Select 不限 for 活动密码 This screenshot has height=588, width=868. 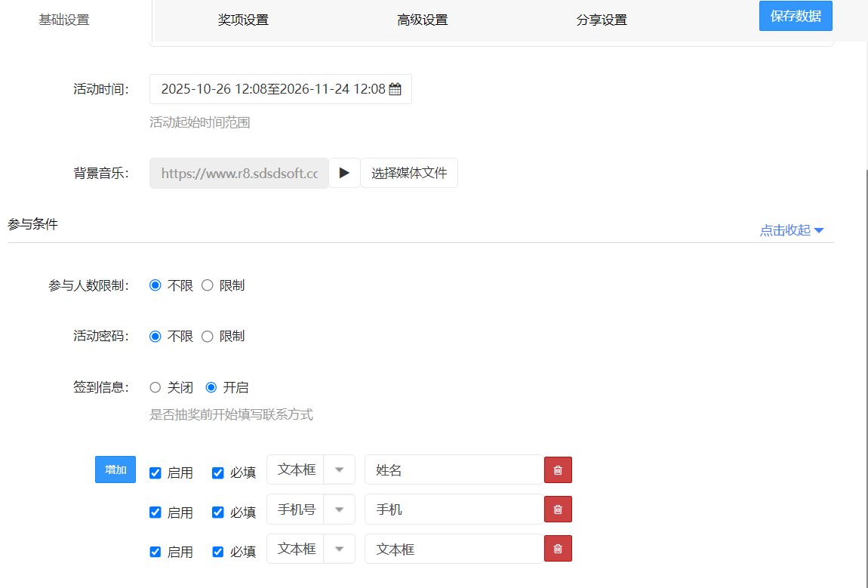pyautogui.click(x=155, y=337)
